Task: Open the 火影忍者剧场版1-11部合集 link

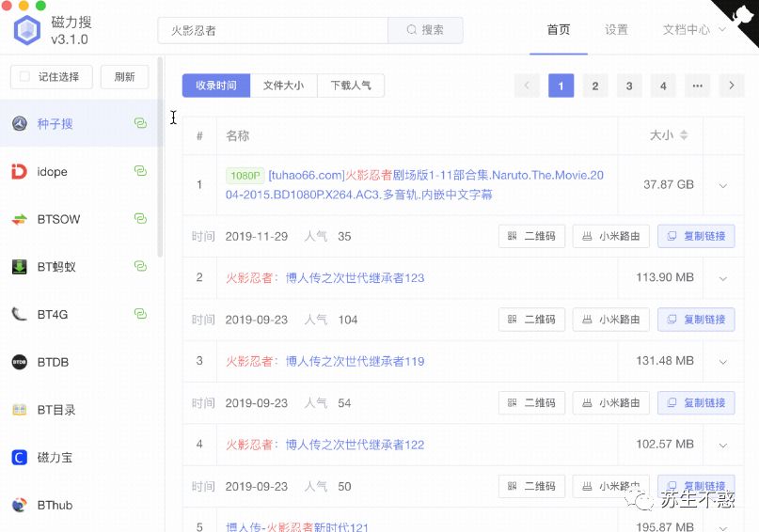Action: tap(415, 185)
